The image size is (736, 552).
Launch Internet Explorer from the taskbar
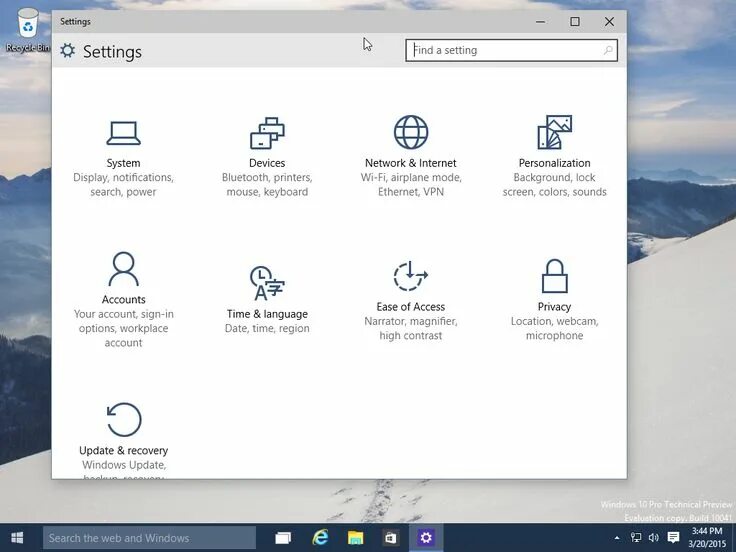[x=320, y=537]
